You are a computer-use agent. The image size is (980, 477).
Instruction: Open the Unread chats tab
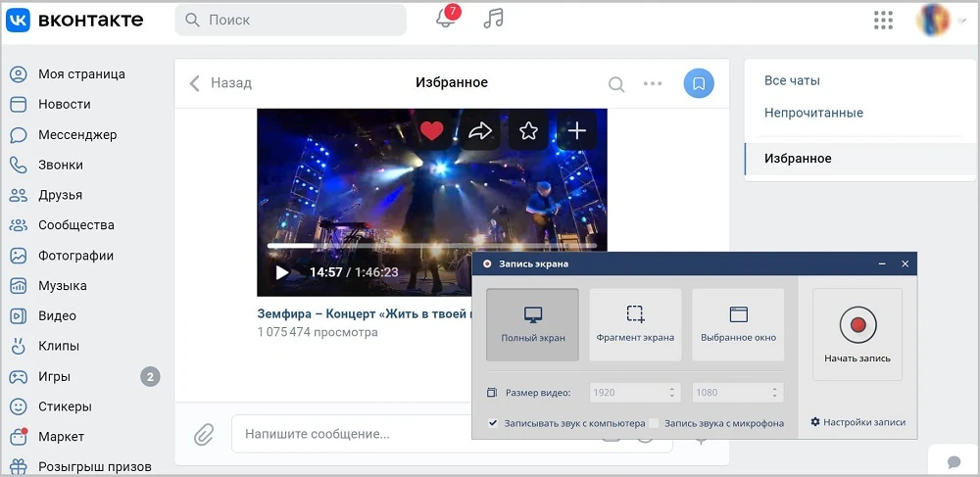click(x=813, y=113)
